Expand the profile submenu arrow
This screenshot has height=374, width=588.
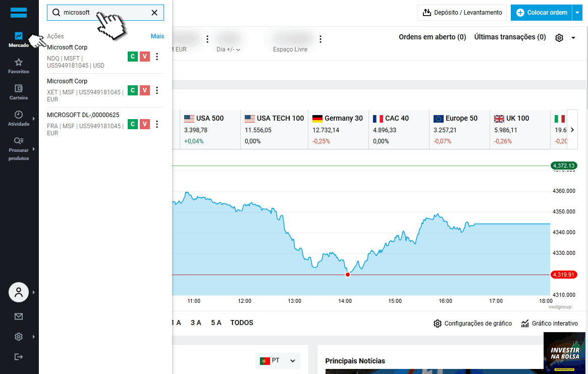click(x=34, y=292)
